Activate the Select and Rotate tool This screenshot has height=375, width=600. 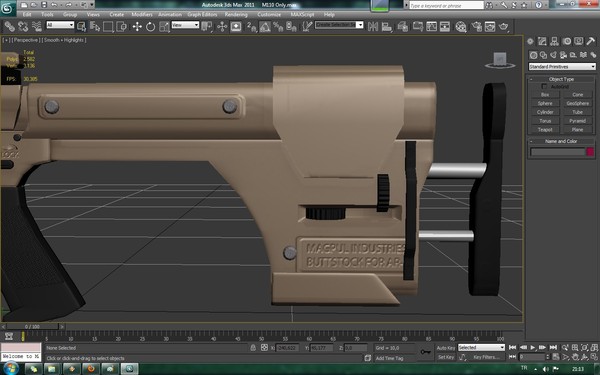[150, 26]
